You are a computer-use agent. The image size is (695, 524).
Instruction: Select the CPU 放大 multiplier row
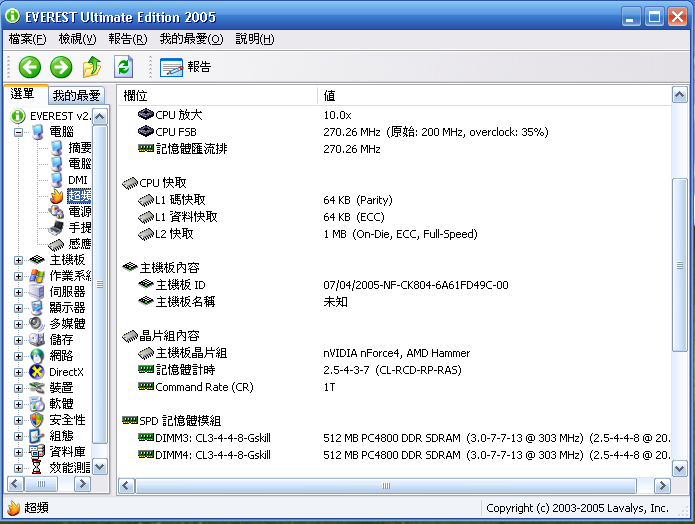(x=394, y=115)
